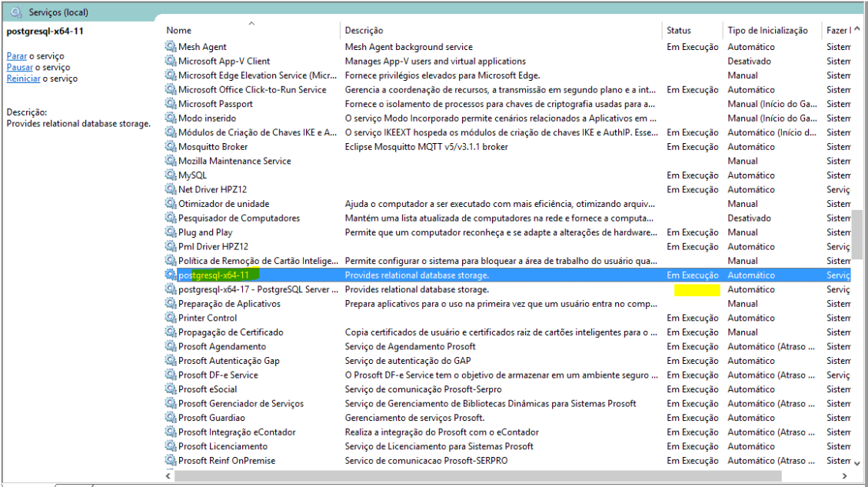Click the Plug and Play service icon

(171, 232)
